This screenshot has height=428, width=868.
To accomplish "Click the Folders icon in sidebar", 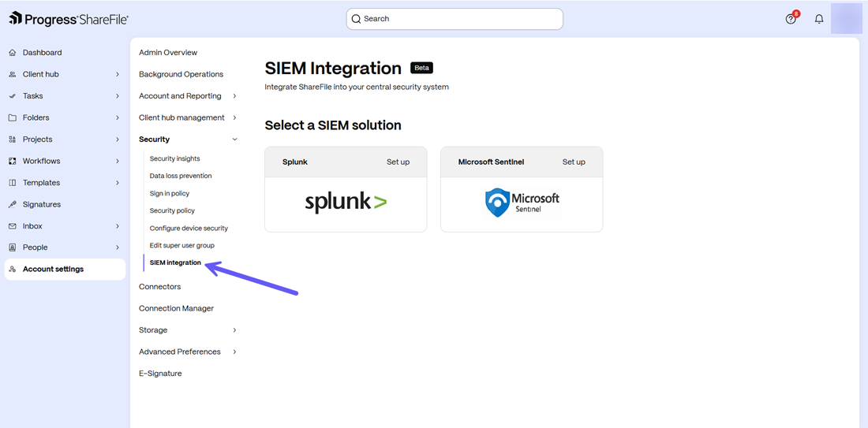I will [12, 117].
